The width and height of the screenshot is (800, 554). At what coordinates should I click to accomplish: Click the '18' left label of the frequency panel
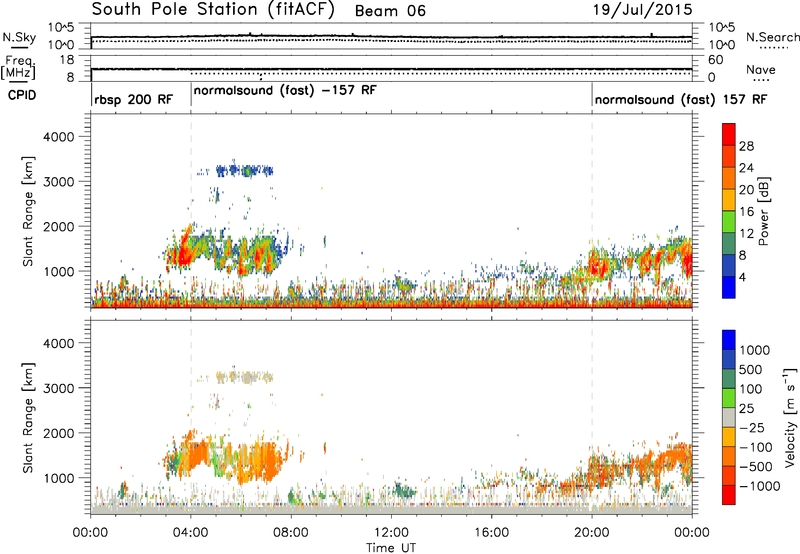coord(67,60)
